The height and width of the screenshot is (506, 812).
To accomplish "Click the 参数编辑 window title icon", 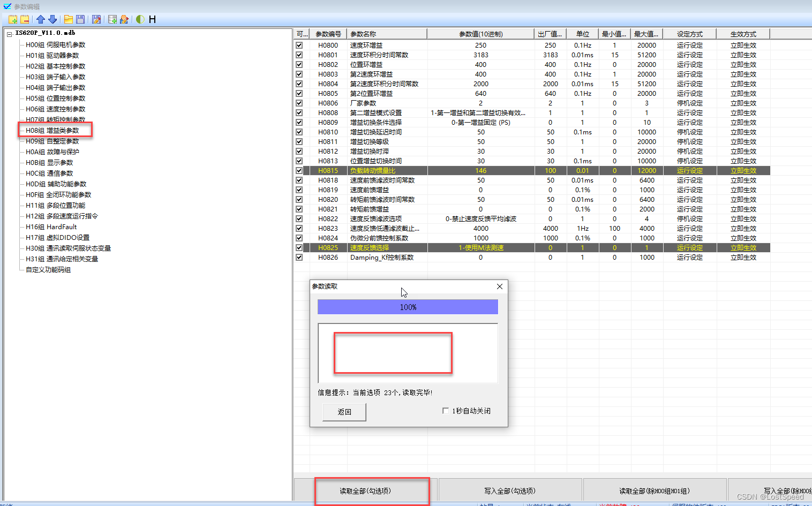I will [x=7, y=6].
